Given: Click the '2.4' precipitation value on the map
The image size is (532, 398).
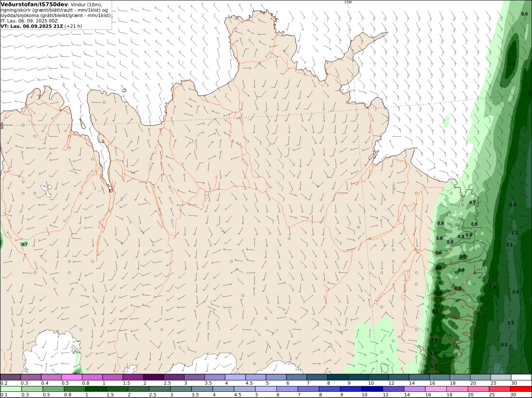Looking at the screenshot, I should (515, 292).
